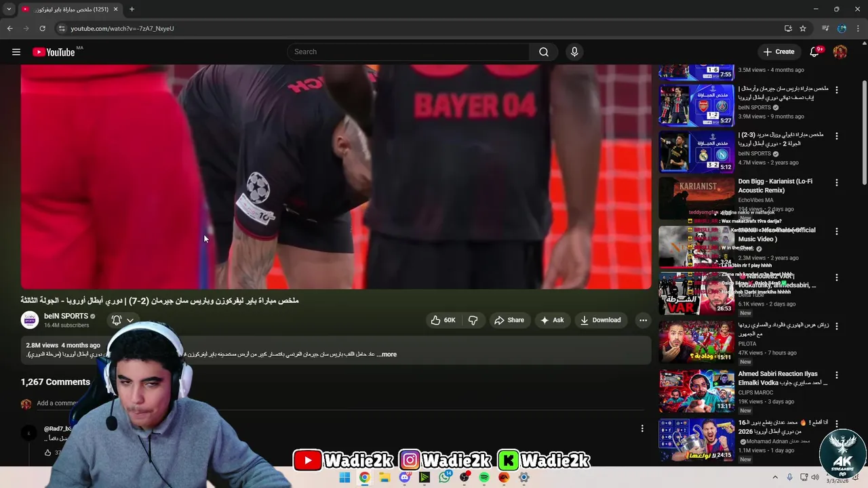This screenshot has width=868, height=488.
Task: Bookmark this page with the star
Action: [803, 28]
